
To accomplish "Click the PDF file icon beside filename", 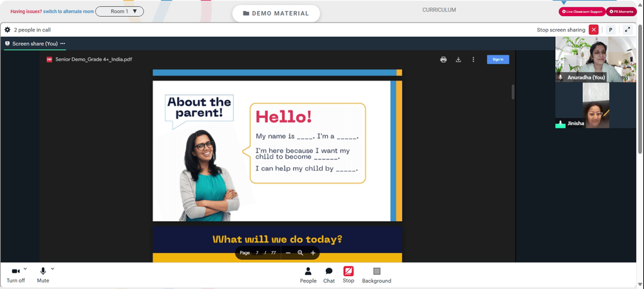I will (50, 59).
